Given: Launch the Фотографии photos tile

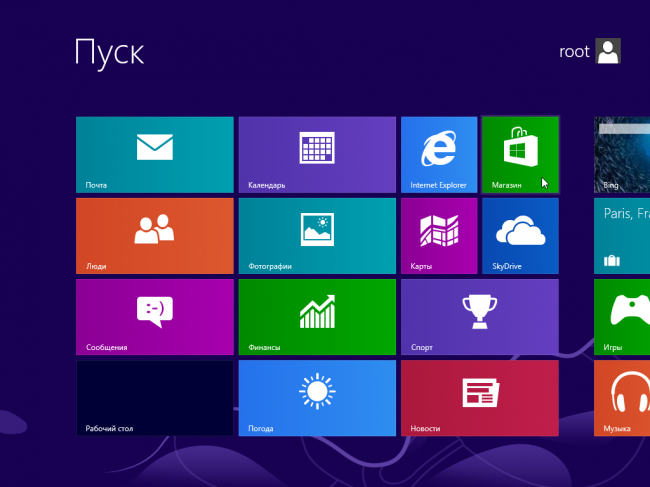Looking at the screenshot, I should (317, 235).
